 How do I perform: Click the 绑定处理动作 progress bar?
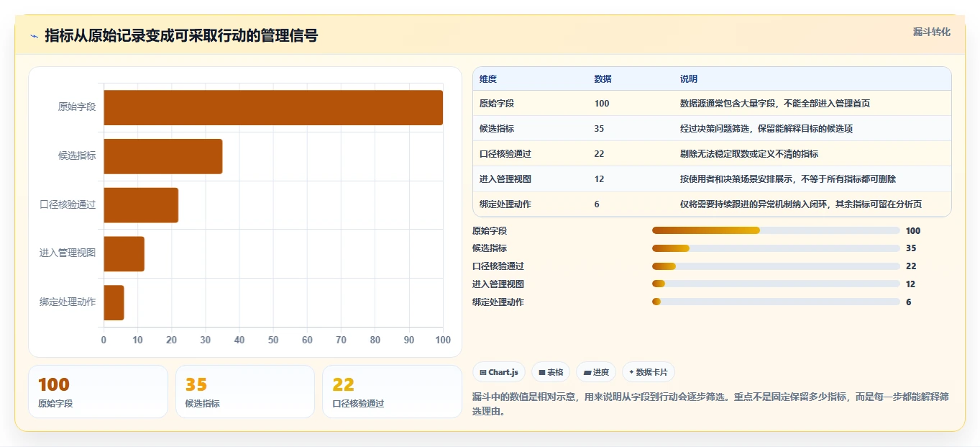point(776,302)
